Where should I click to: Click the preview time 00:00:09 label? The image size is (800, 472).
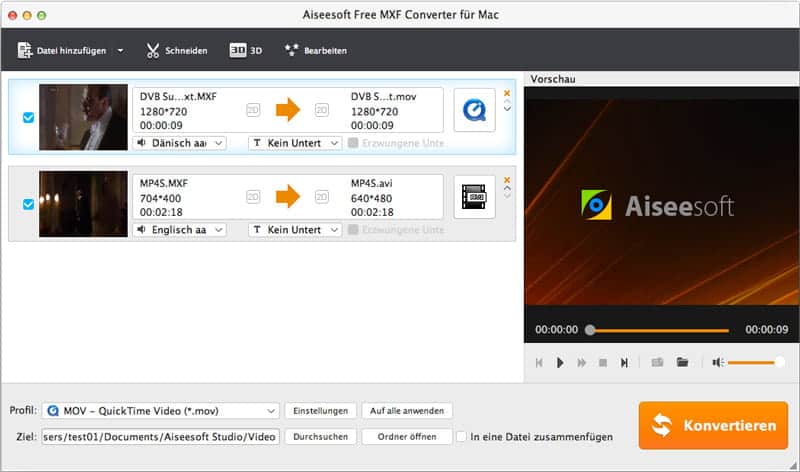[x=766, y=330]
